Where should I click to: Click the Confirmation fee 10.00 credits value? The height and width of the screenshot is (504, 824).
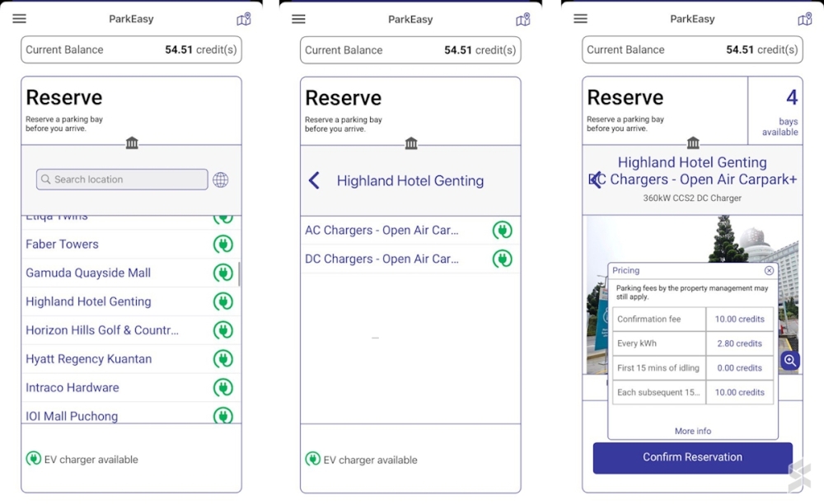(739, 320)
